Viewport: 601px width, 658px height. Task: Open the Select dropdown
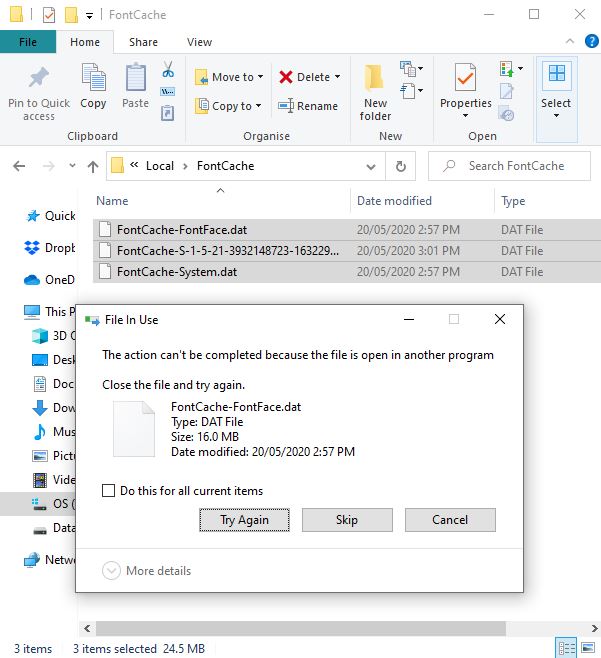pos(556,115)
